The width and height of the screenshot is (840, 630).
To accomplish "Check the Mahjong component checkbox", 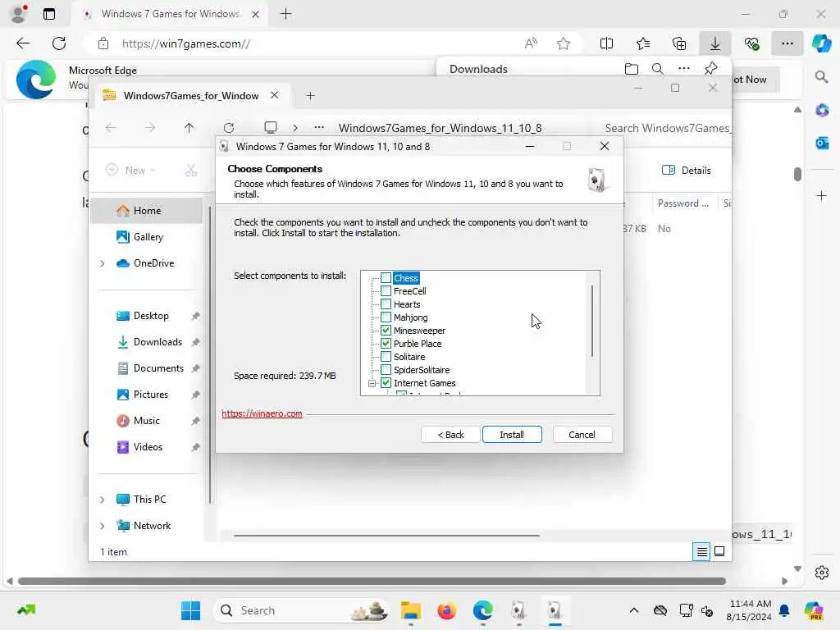I will (x=386, y=317).
